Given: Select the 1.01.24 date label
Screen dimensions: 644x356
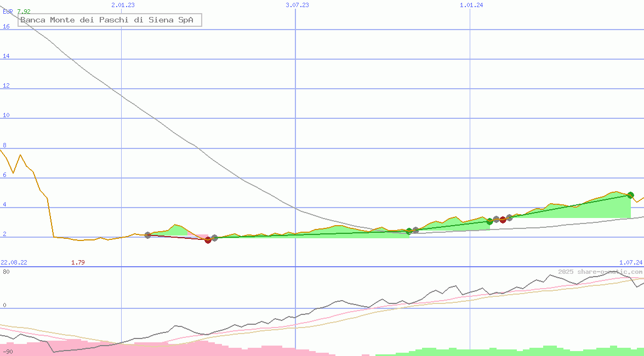Looking at the screenshot, I should point(471,5).
